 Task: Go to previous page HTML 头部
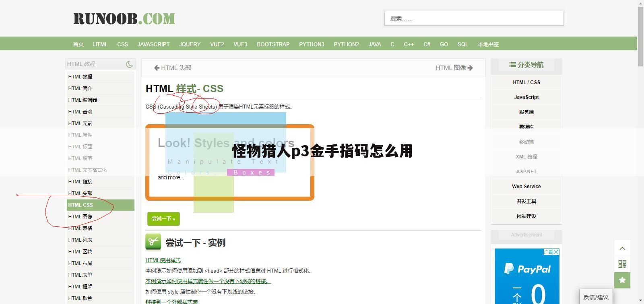point(173,68)
